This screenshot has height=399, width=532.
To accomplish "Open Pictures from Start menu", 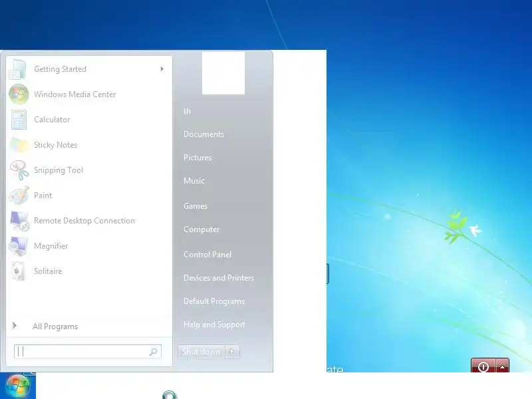I will click(198, 158).
